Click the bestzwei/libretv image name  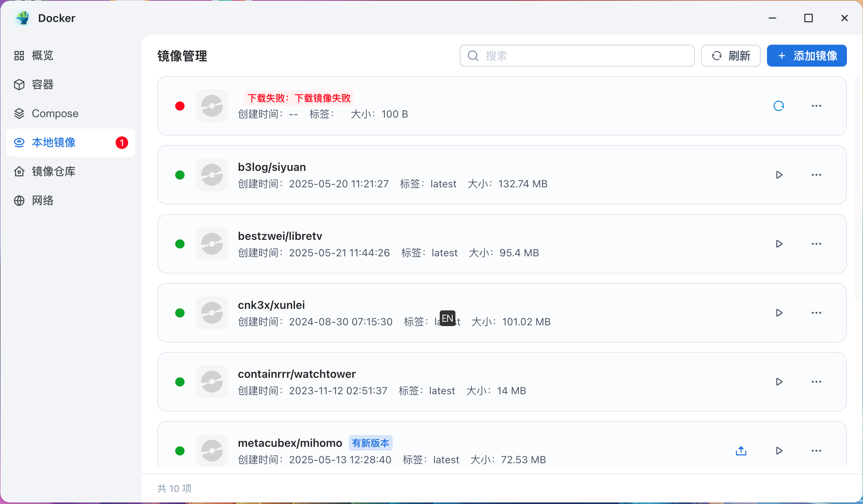coord(280,236)
